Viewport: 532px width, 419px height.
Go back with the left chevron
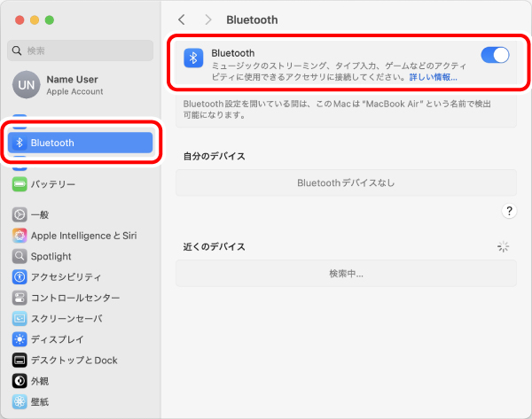(x=182, y=19)
